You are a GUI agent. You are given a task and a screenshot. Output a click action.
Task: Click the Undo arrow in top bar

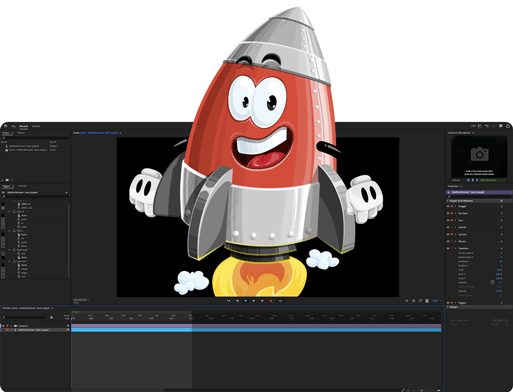coord(487,126)
